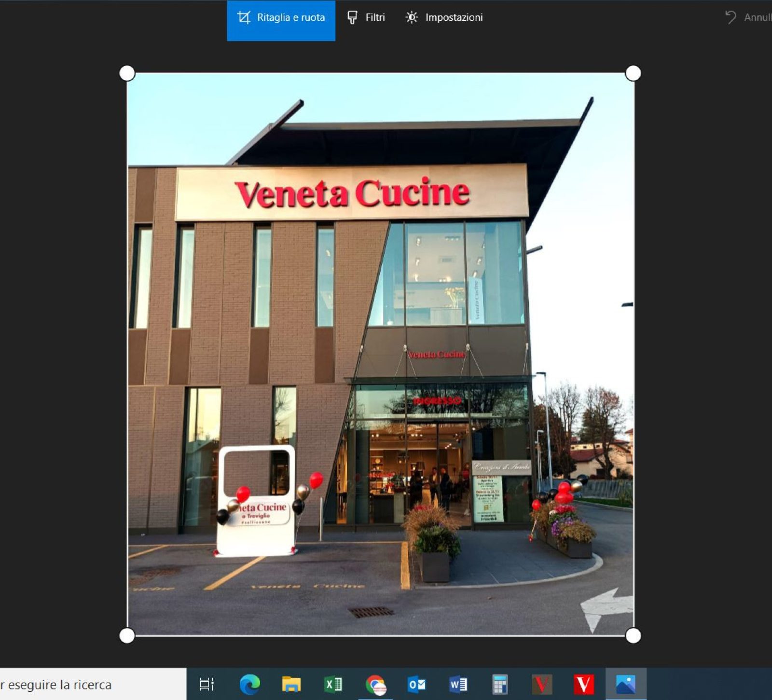Open Word from the taskbar

coord(458,685)
